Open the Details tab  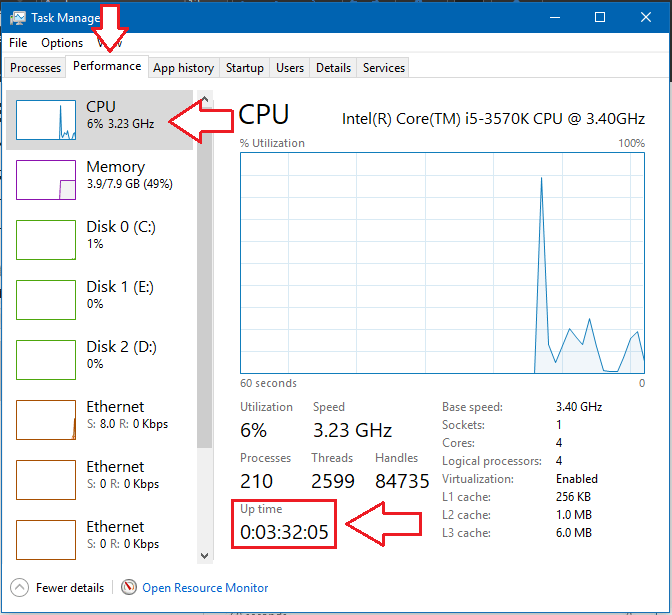tap(333, 68)
